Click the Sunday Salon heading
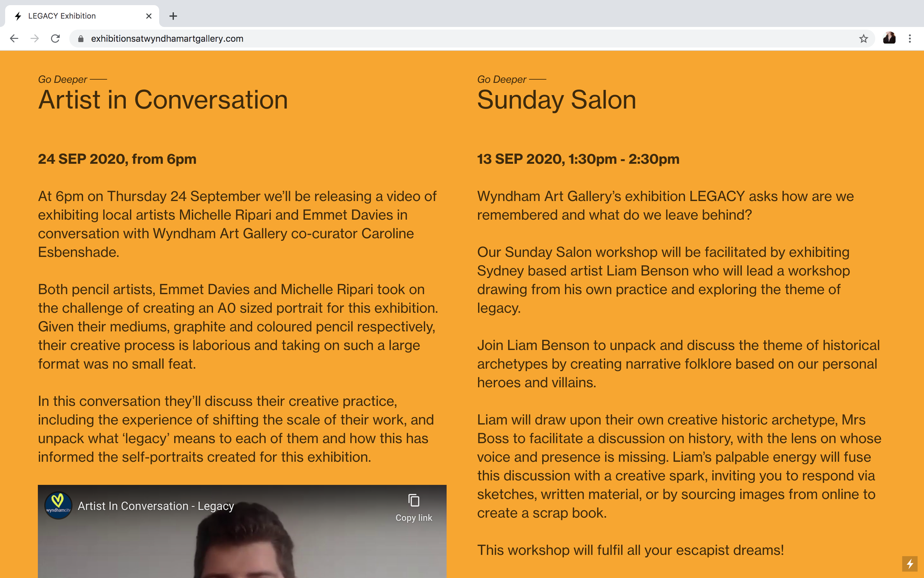 point(557,100)
